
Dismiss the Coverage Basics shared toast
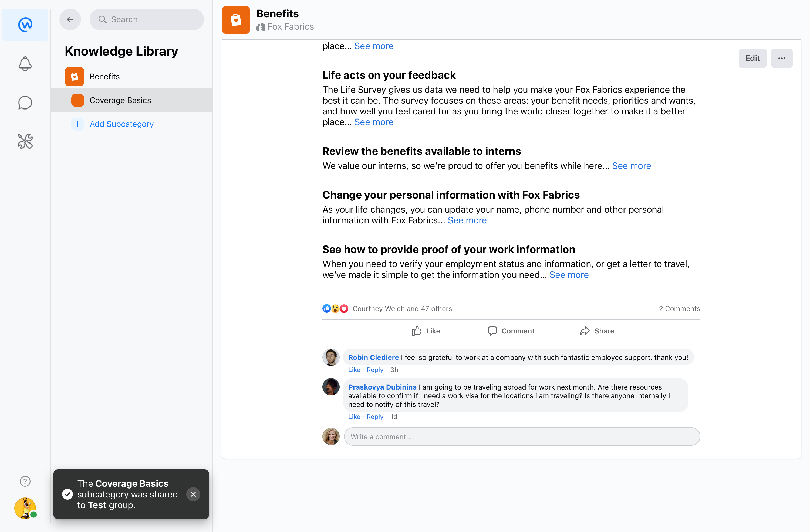tap(193, 494)
